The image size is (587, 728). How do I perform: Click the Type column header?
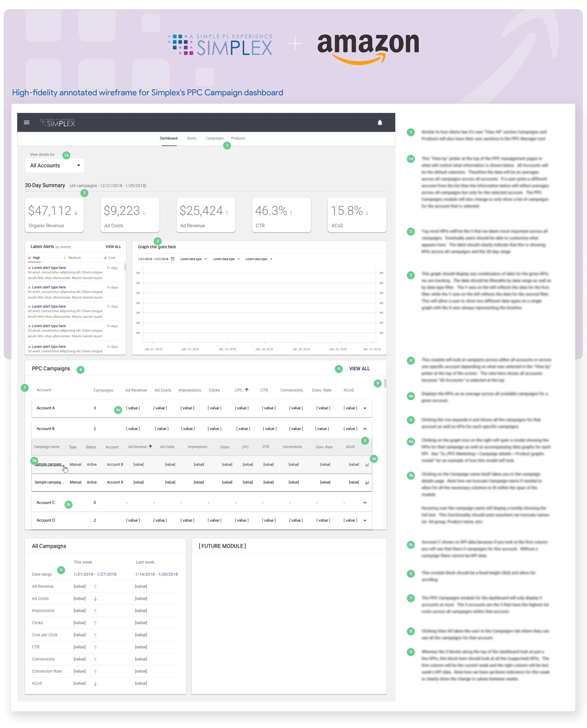coord(73,447)
